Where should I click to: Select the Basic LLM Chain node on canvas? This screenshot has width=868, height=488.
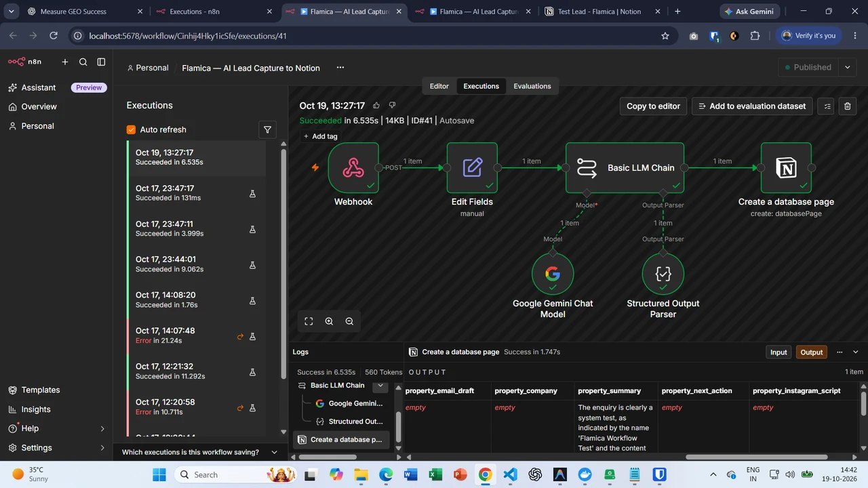(x=625, y=167)
